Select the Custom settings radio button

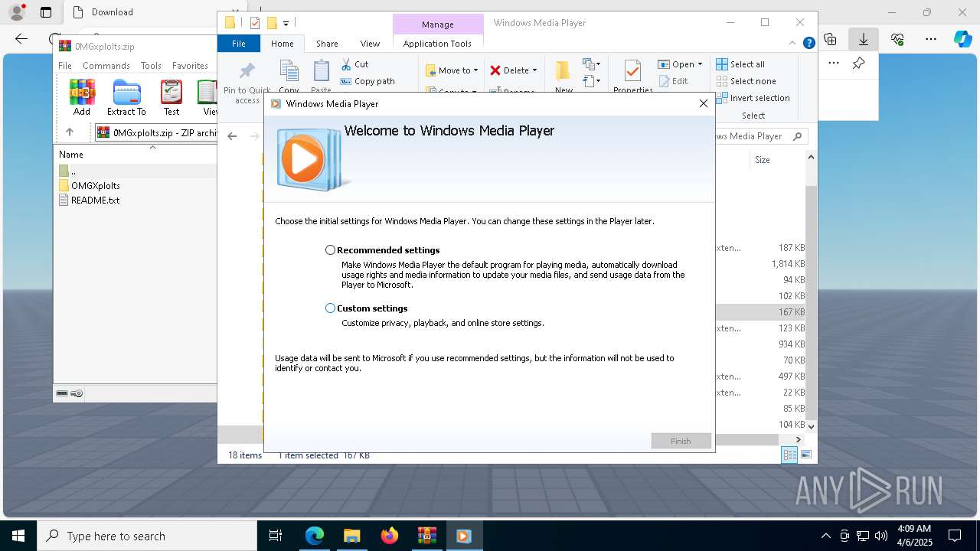pyautogui.click(x=330, y=308)
